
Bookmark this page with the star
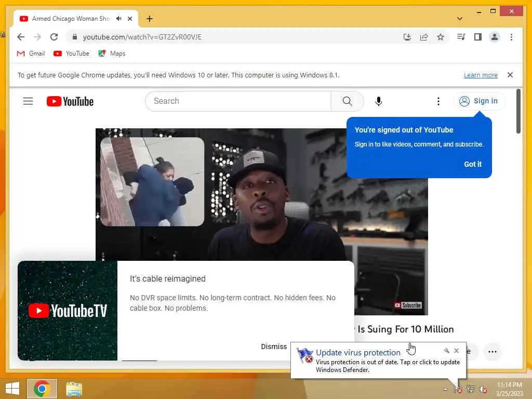pos(441,37)
